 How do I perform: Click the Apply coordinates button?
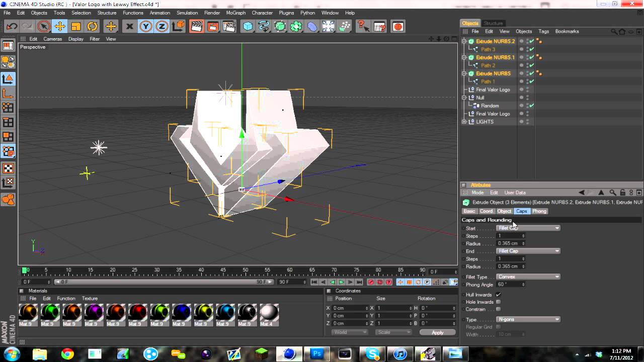tap(438, 332)
